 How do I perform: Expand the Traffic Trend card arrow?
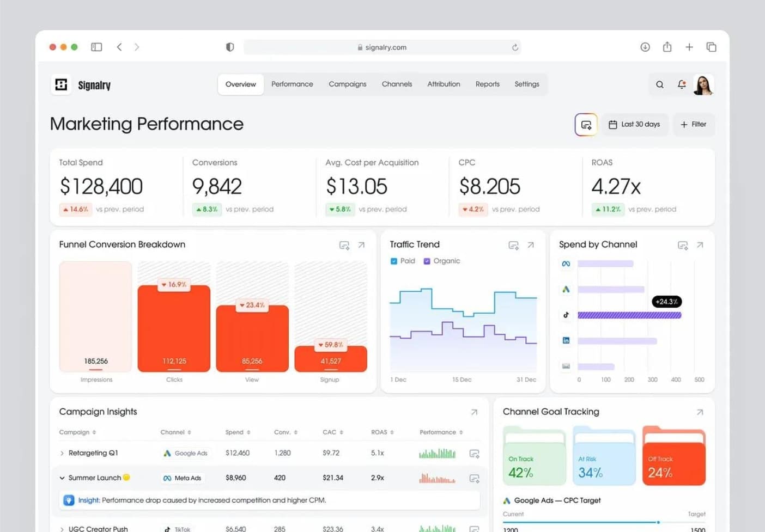[x=531, y=245]
